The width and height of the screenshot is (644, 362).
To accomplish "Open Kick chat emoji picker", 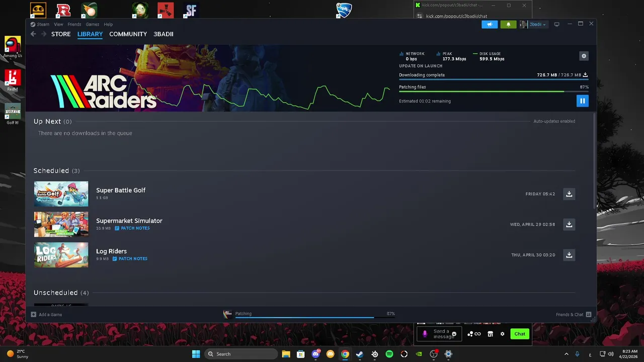I will (454, 334).
